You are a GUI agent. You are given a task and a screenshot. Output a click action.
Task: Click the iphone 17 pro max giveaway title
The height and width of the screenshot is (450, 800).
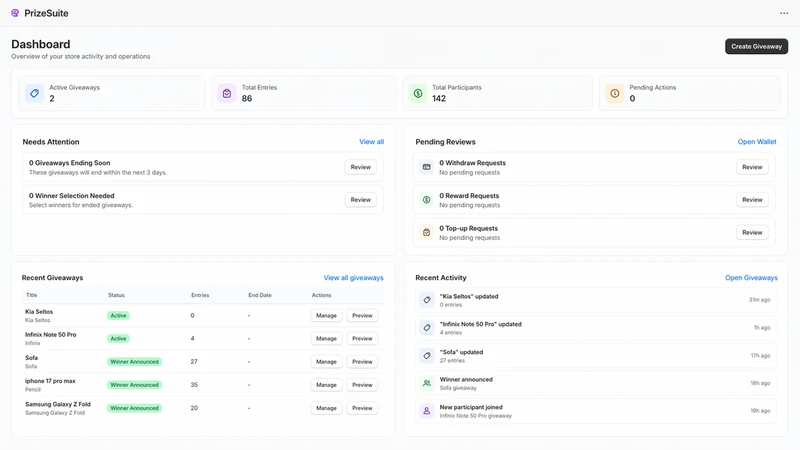pyautogui.click(x=50, y=381)
